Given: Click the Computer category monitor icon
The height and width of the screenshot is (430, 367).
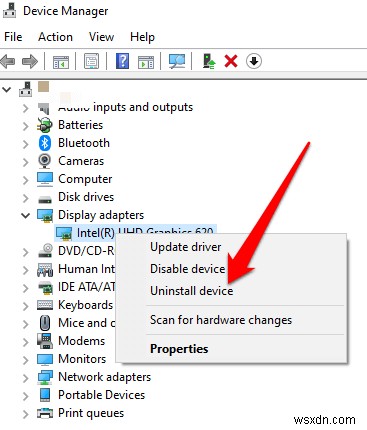Looking at the screenshot, I should (x=45, y=179).
